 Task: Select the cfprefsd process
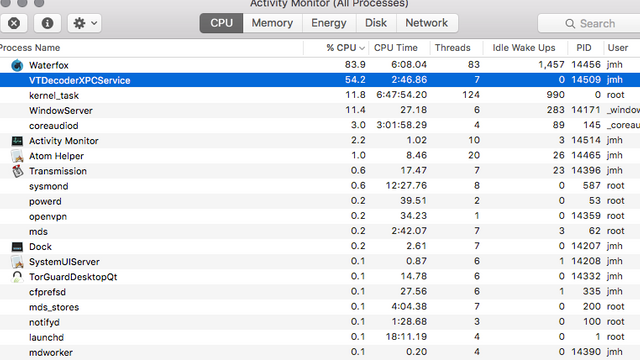tap(47, 292)
